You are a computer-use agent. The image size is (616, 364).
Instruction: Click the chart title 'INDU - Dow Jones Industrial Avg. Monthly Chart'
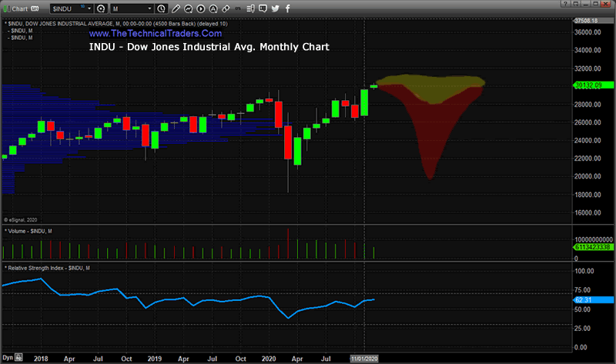click(209, 47)
